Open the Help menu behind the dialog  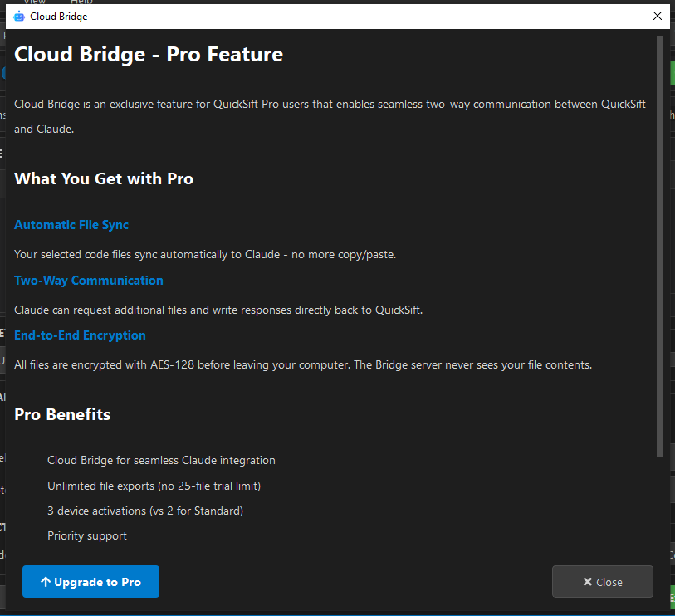pos(81,2)
